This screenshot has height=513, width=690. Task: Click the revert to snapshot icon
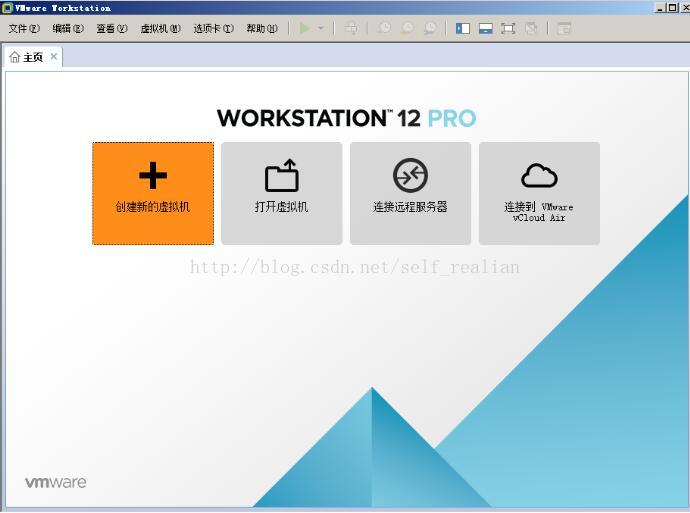pos(407,28)
